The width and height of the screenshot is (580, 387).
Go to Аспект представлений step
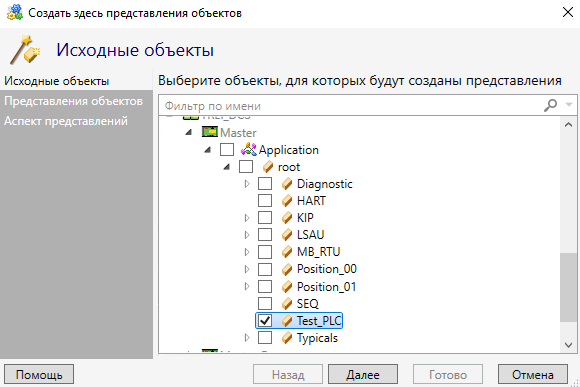pos(66,121)
